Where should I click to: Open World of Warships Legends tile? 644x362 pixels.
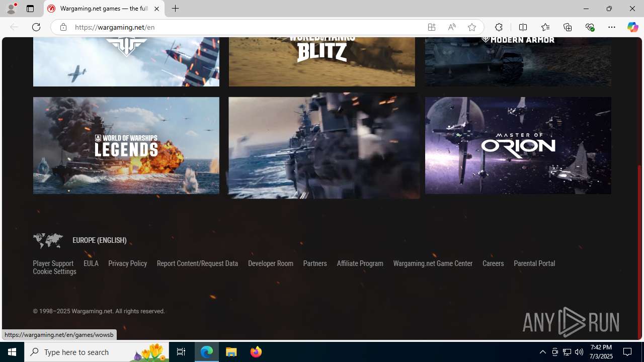point(126,145)
